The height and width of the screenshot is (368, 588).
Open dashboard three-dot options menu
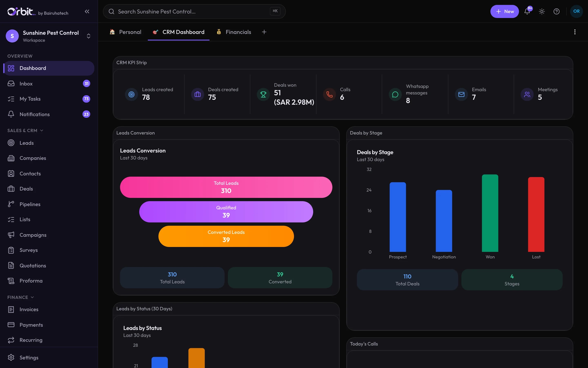point(575,32)
